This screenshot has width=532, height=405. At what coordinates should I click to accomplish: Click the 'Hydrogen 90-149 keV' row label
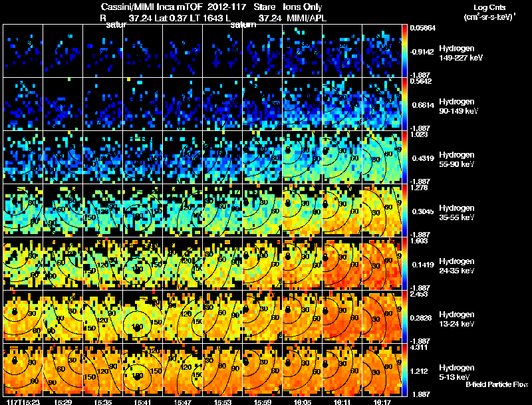pos(459,106)
